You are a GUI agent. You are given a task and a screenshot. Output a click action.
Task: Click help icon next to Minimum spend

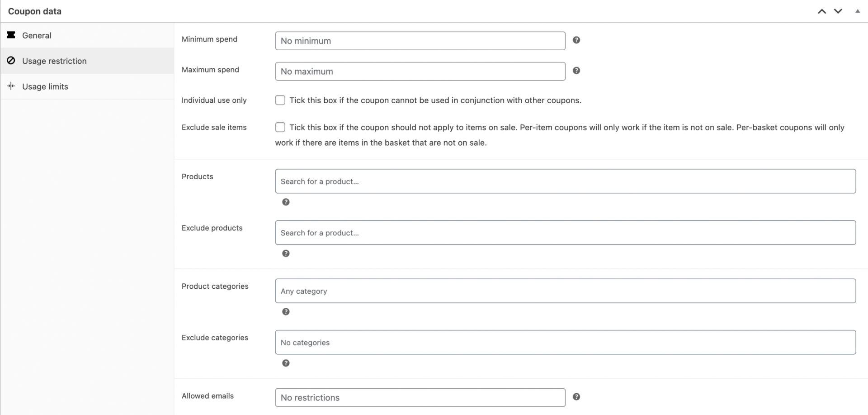point(576,40)
